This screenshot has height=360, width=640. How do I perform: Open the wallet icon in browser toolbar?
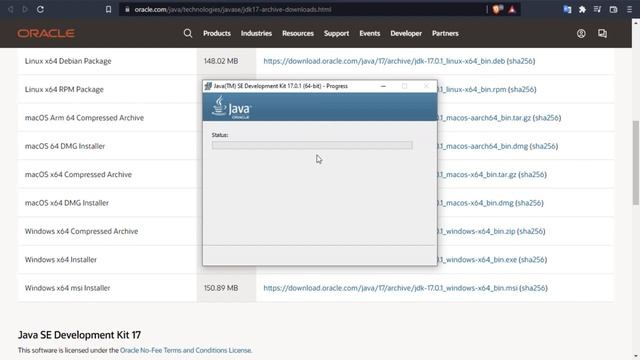coord(613,9)
